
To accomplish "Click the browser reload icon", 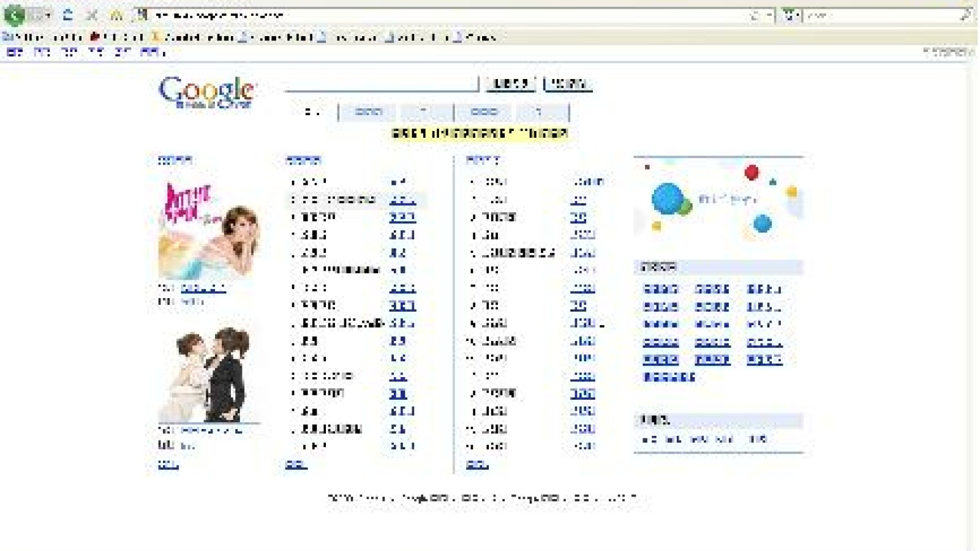I will [68, 15].
